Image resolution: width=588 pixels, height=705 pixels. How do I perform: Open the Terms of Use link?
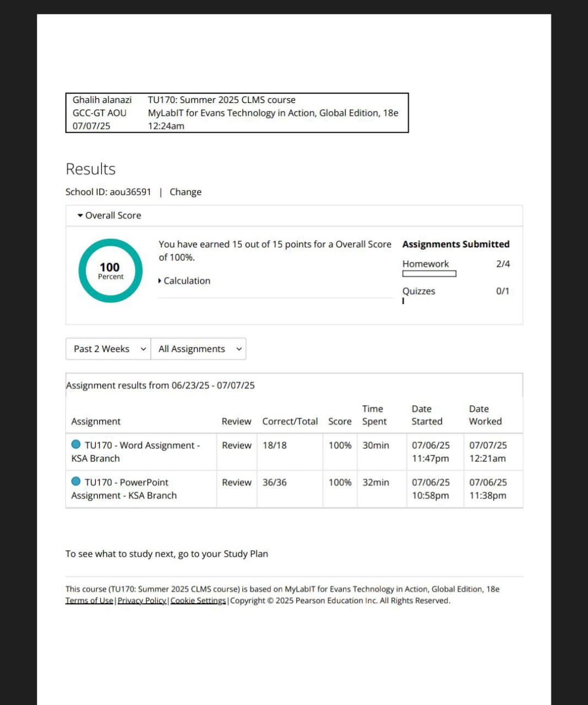pos(89,601)
